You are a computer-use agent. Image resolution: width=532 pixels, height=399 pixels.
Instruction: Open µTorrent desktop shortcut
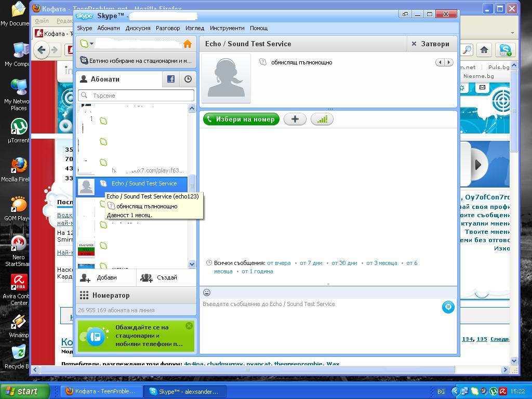19,130
